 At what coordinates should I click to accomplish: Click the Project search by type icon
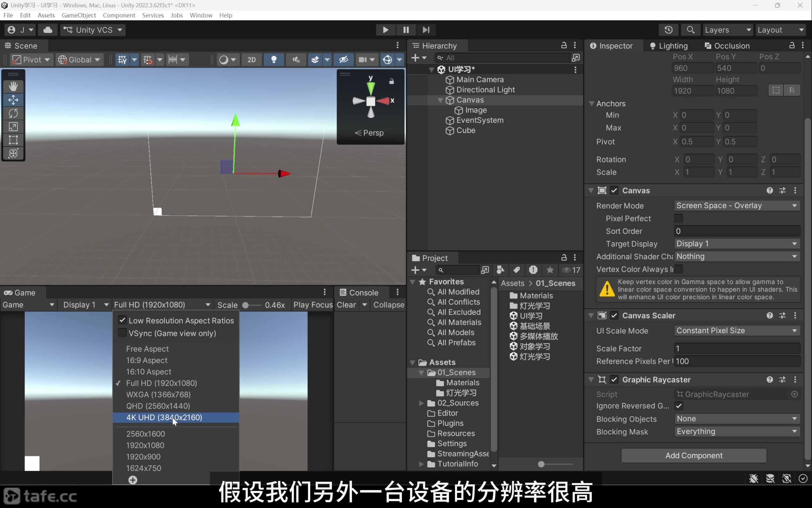500,270
